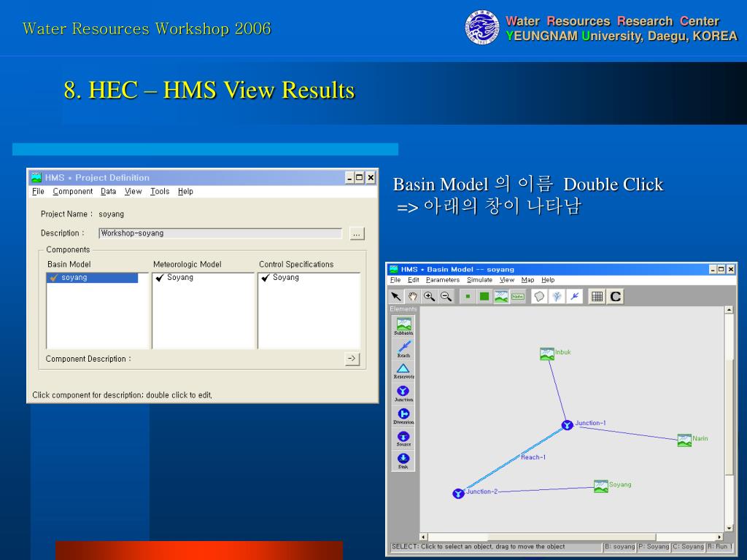Close the Basin Model window

(731, 270)
